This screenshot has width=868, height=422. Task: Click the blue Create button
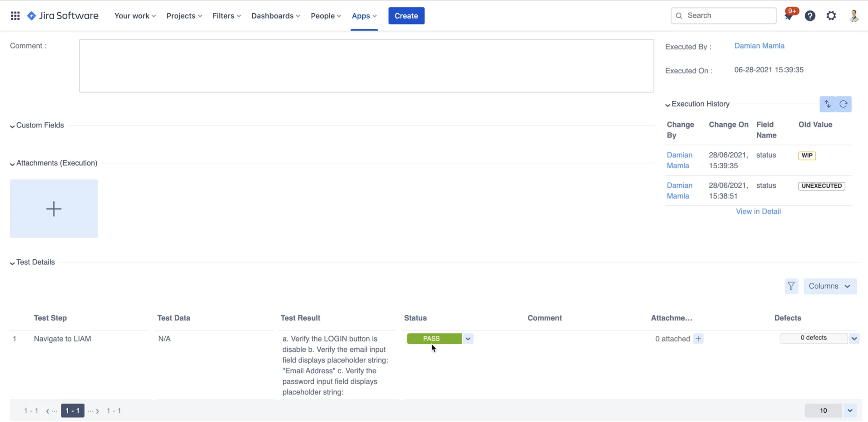pos(406,16)
